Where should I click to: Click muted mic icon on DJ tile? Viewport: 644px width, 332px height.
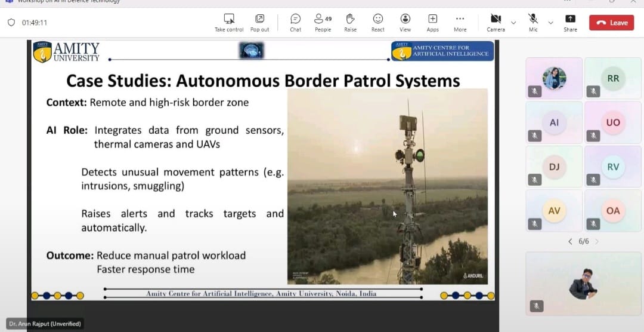tap(534, 180)
